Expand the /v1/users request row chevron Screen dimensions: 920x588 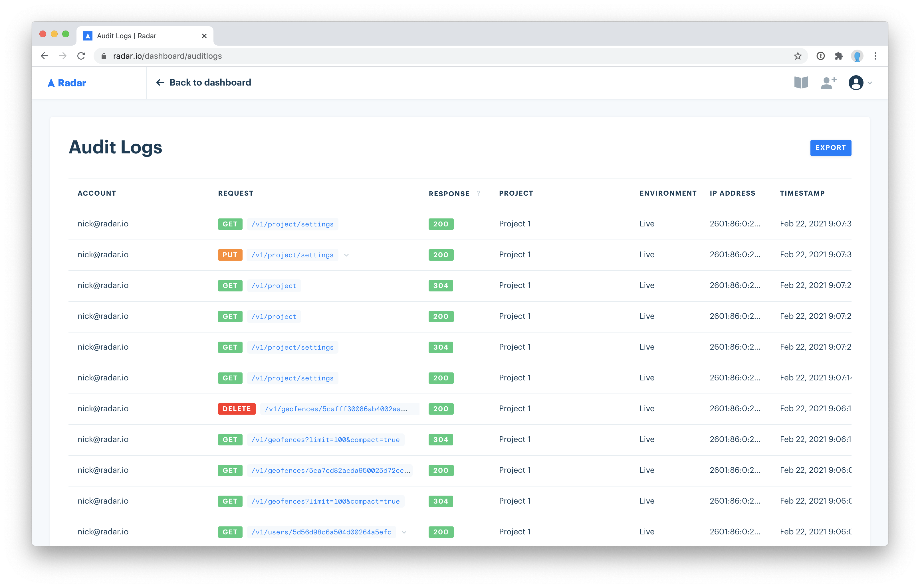point(404,532)
